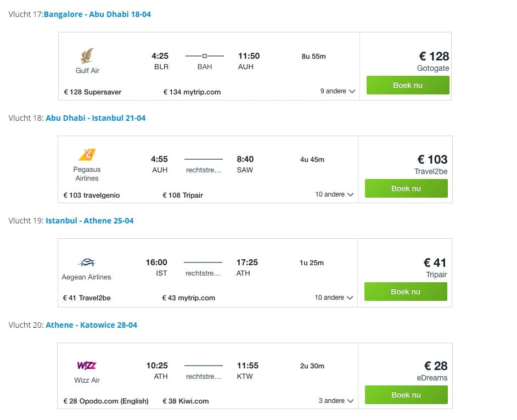Click the BAH stopover marker icon

coord(204,56)
